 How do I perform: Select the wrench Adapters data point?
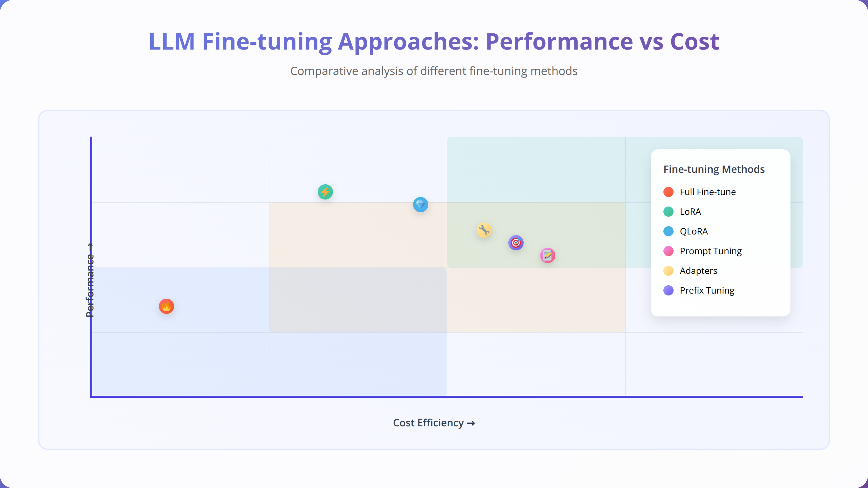tap(484, 230)
